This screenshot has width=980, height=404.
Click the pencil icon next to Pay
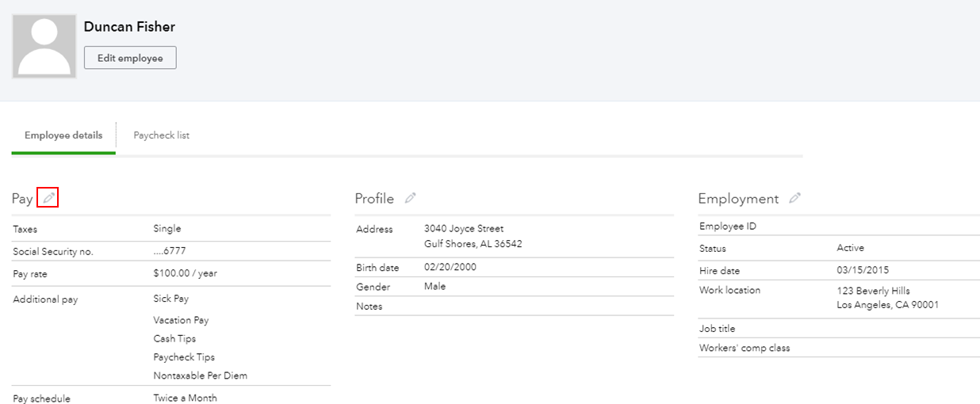(x=49, y=198)
